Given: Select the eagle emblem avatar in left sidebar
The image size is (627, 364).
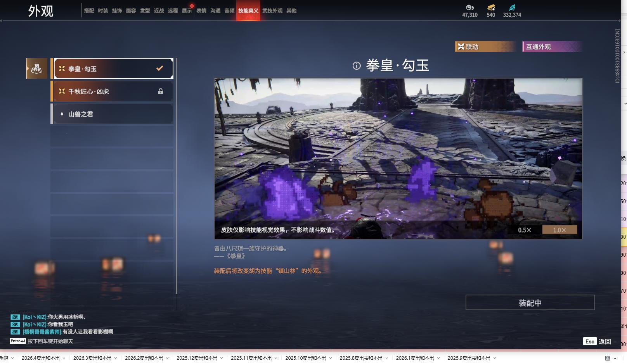Looking at the screenshot, I should [36, 68].
